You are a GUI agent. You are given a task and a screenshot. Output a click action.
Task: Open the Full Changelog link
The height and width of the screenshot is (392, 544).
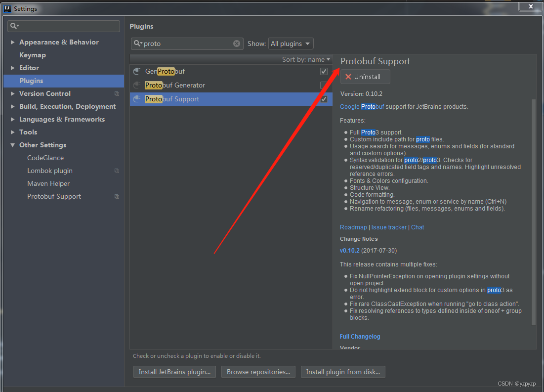click(x=360, y=337)
